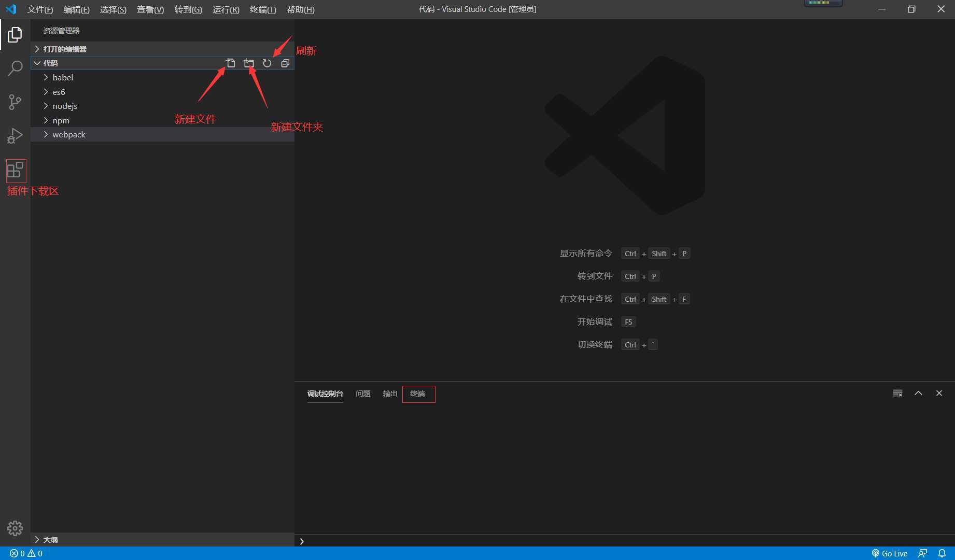Restore down the VS Code window
The image size is (955, 560).
click(911, 9)
